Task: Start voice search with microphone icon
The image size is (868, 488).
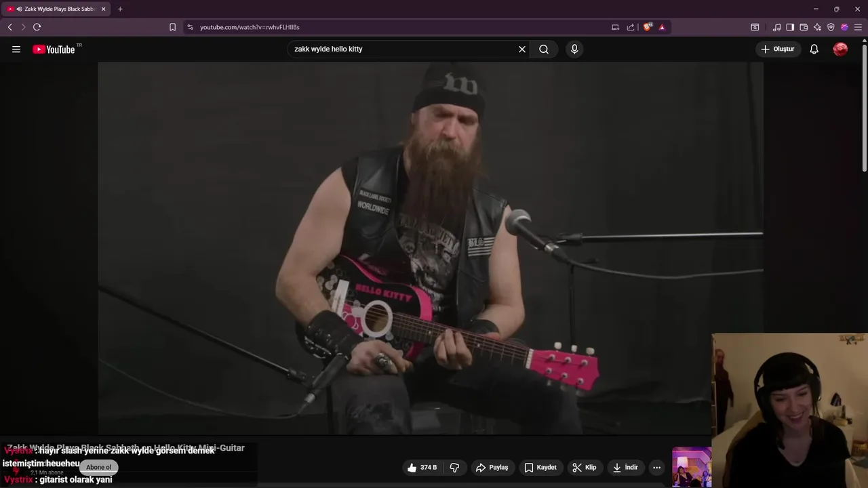Action: [574, 49]
